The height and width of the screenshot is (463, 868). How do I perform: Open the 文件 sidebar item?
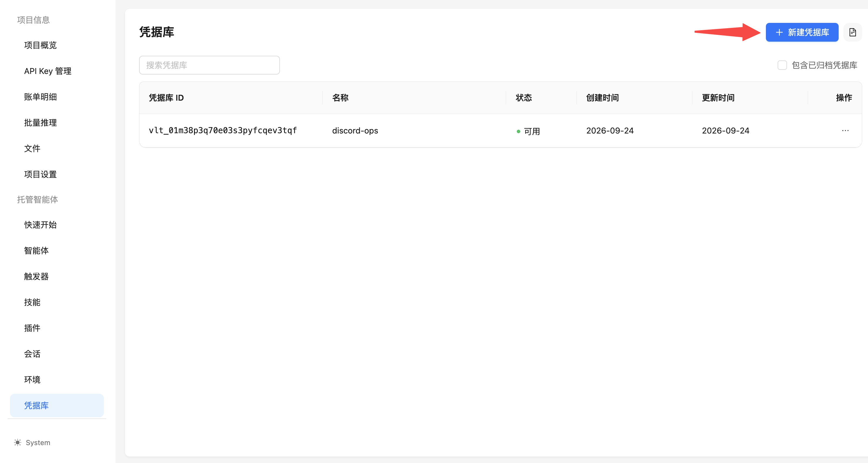click(32, 148)
